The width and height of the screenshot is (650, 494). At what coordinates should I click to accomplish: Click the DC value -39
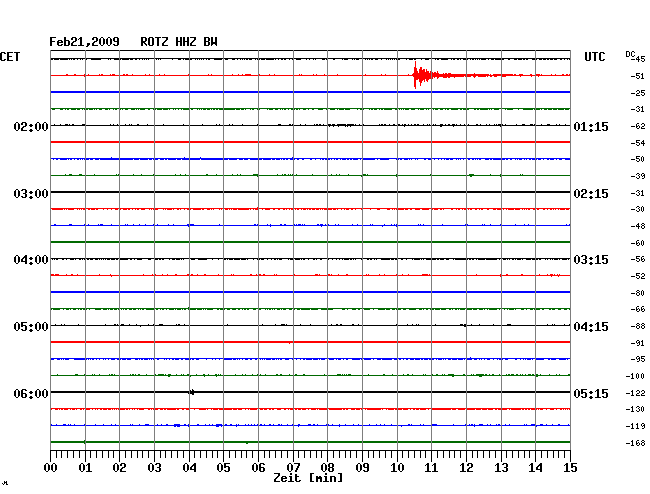point(638,176)
